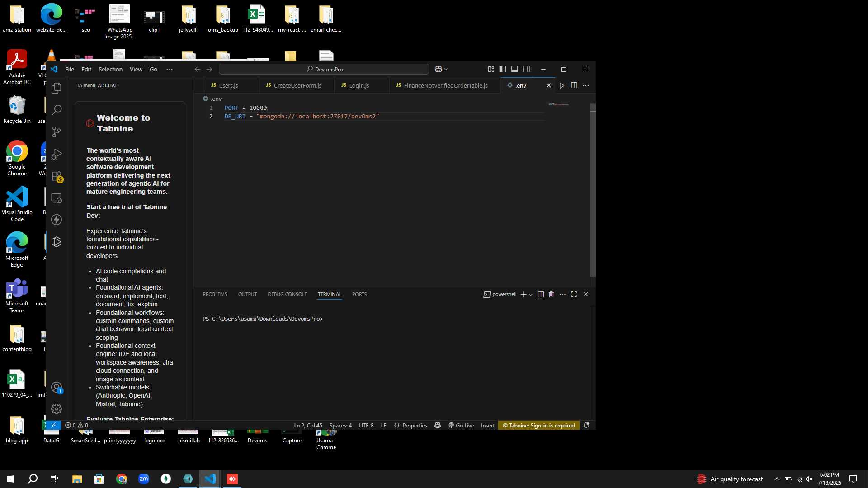The height and width of the screenshot is (488, 868).
Task: Open Copilot dropdown chevron in title bar
Action: [446, 69]
